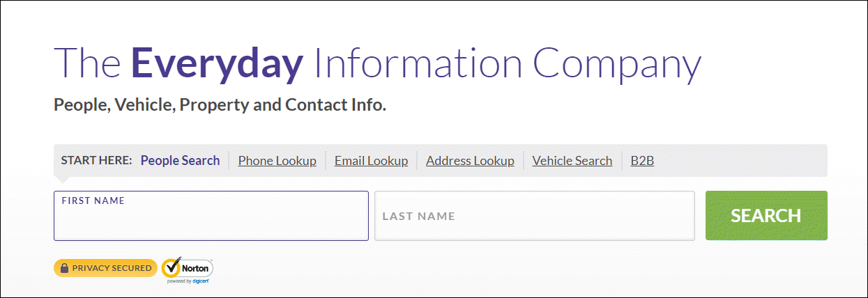This screenshot has width=868, height=298.
Task: Click the START HERE label
Action: 96,161
